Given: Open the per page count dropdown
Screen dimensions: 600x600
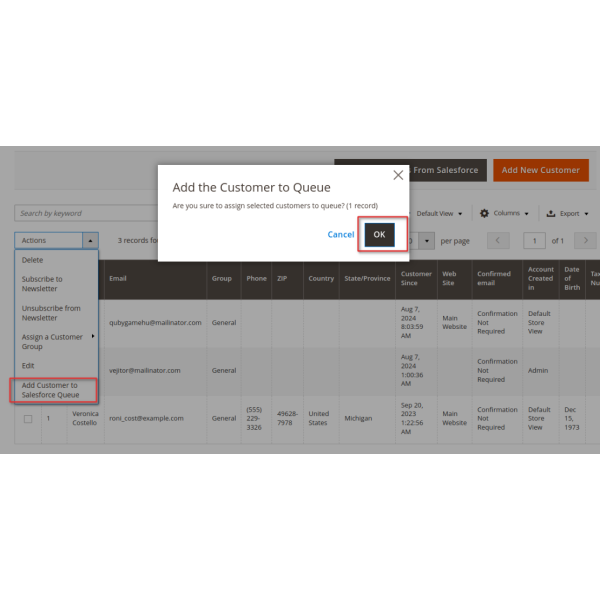Looking at the screenshot, I should tap(428, 241).
